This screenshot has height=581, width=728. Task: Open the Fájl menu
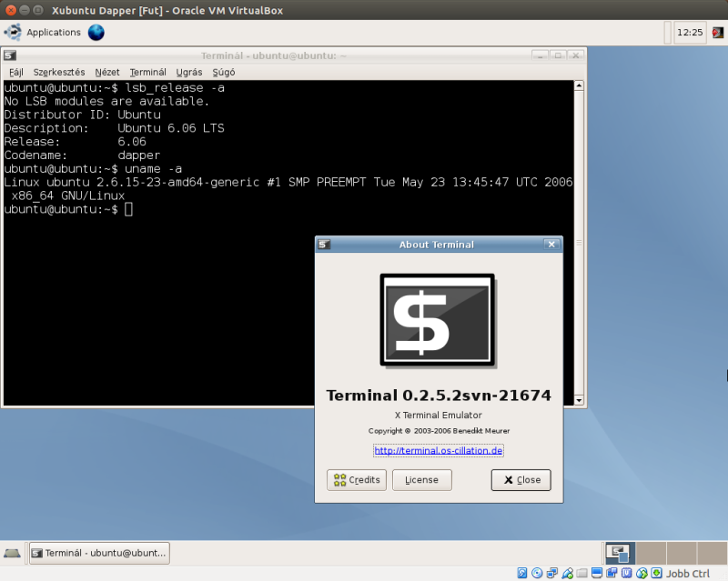click(x=16, y=73)
